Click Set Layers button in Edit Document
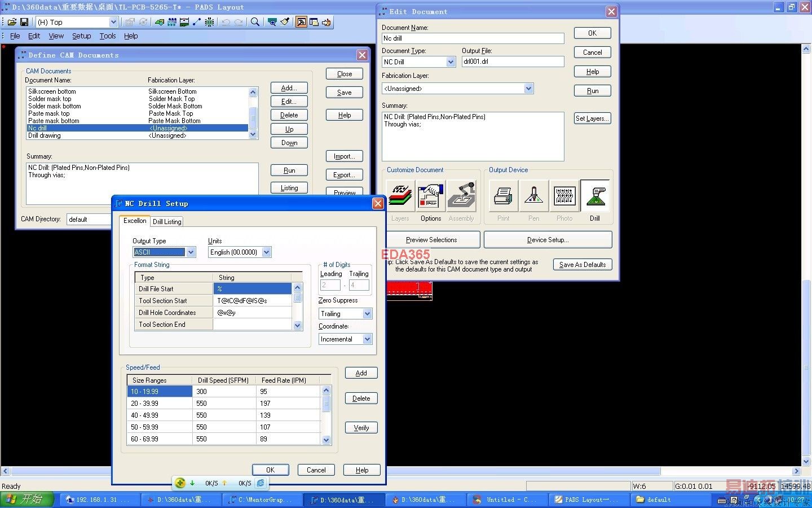The width and height of the screenshot is (812, 508). click(x=592, y=119)
